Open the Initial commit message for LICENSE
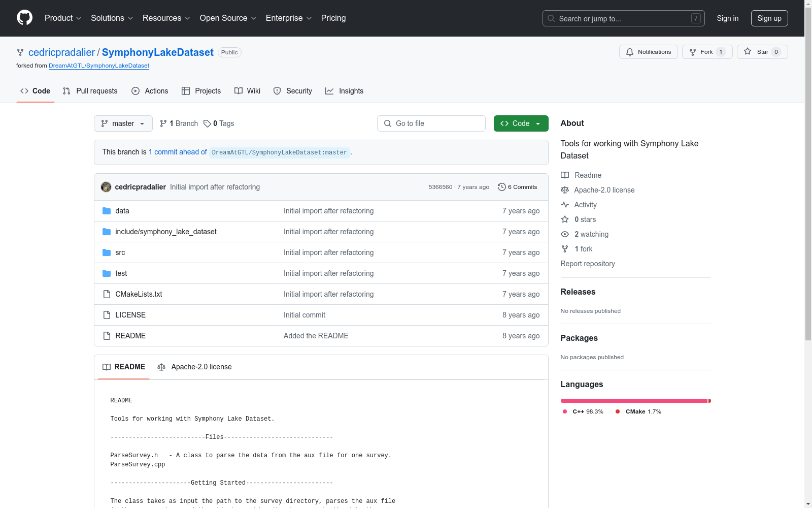 click(x=304, y=315)
